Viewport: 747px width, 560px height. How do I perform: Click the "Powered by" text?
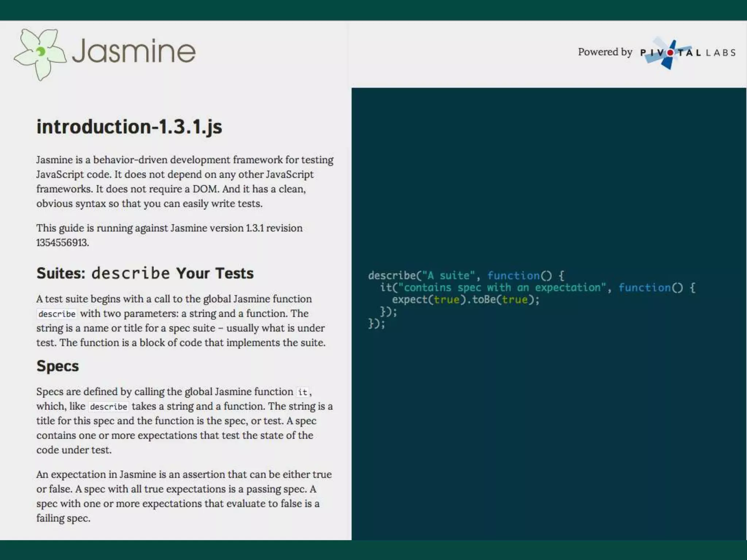[605, 52]
